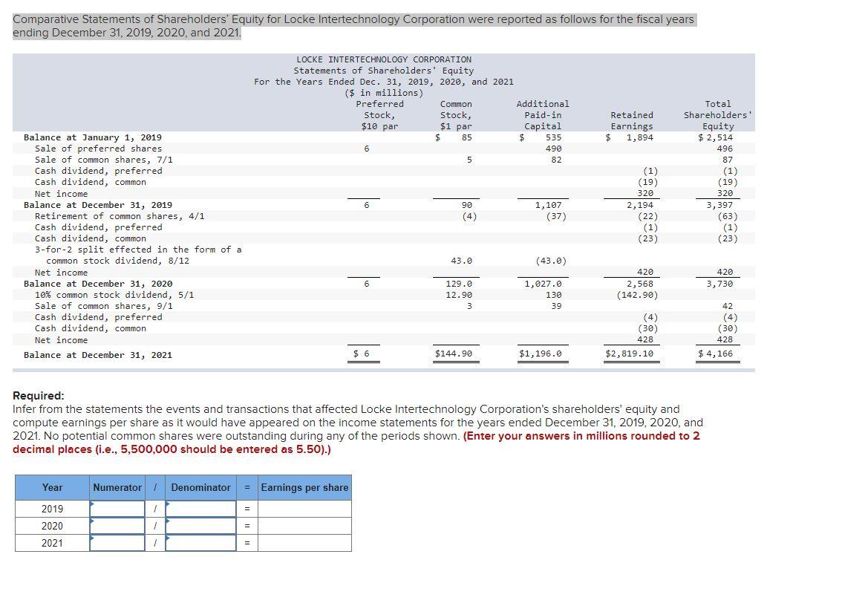Click the 2020 Denominator input field
The image size is (868, 609).
coord(200,526)
